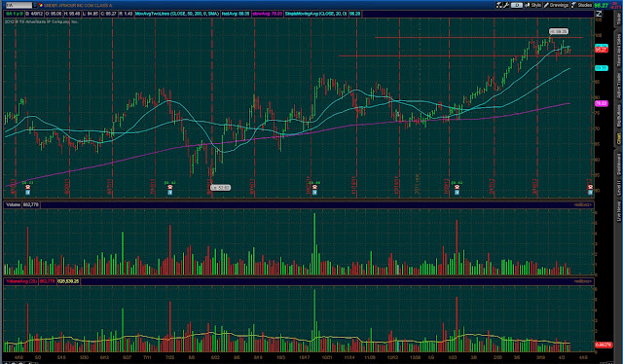The image size is (623, 364).
Task: Select the D timeframe button
Action: (517, 5)
